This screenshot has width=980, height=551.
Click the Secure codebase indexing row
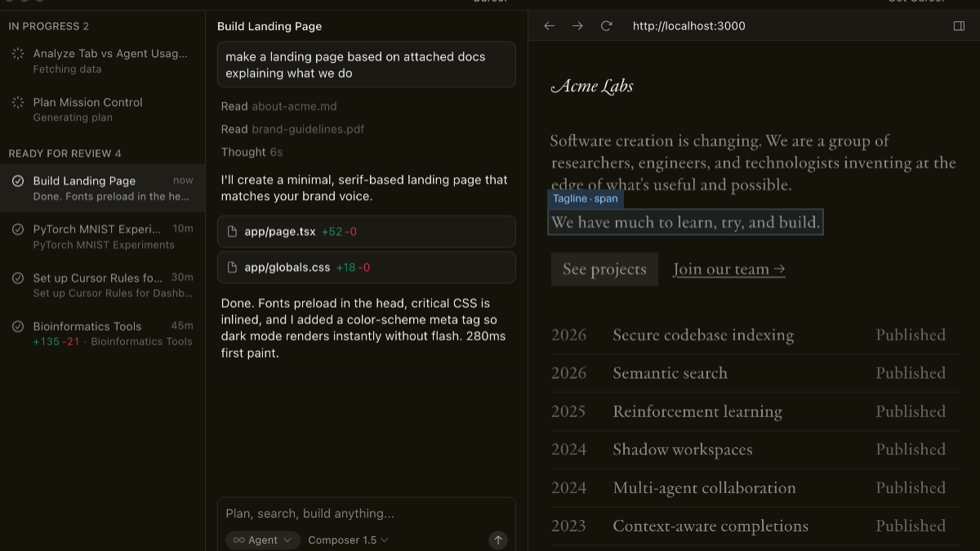click(755, 335)
